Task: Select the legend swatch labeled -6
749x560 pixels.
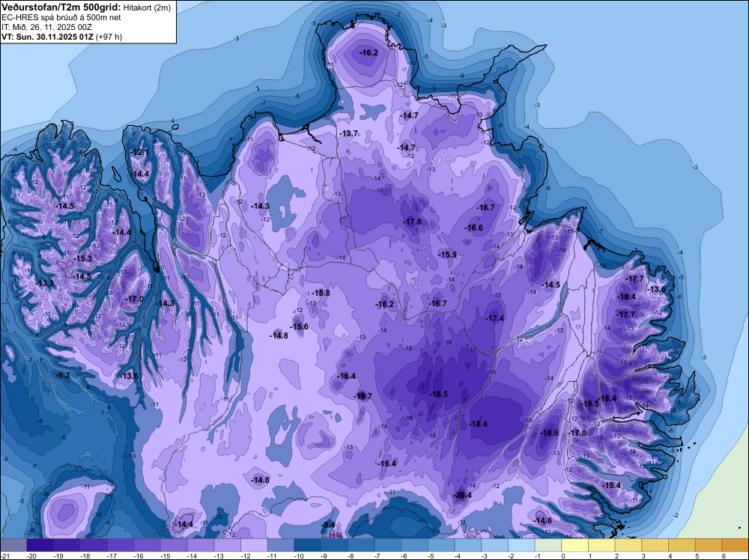Action: (415, 545)
